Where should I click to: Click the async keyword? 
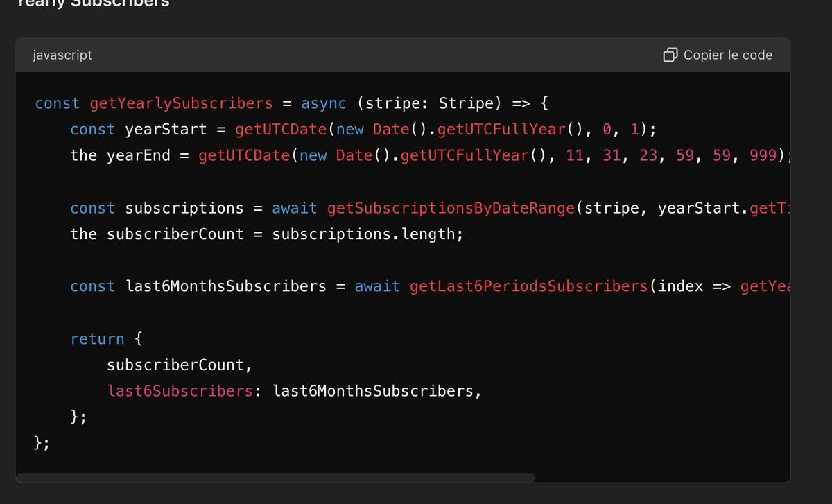click(324, 104)
